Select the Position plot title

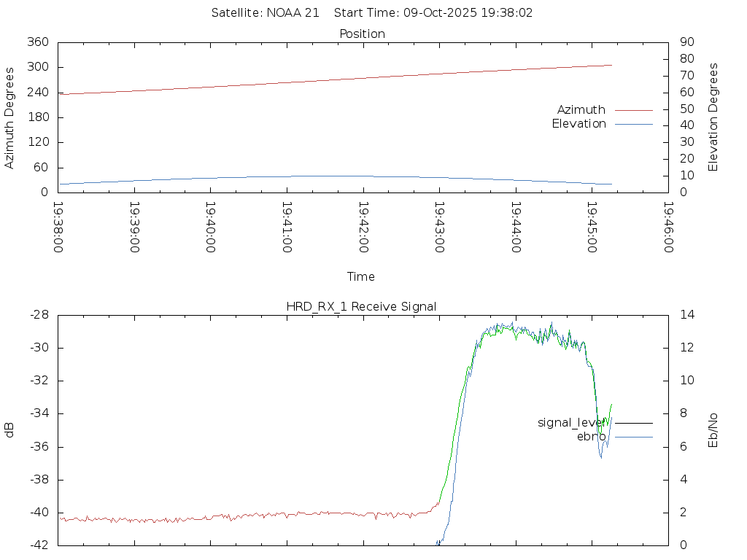[x=362, y=34]
